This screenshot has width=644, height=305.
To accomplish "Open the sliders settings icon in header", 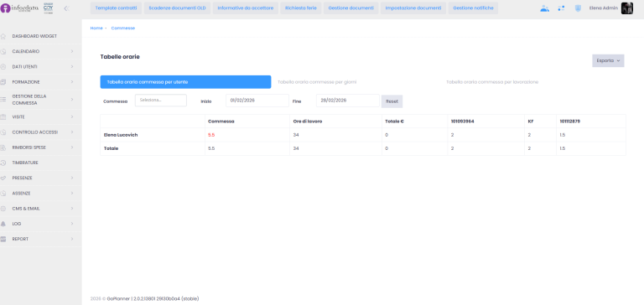I will coord(561,8).
